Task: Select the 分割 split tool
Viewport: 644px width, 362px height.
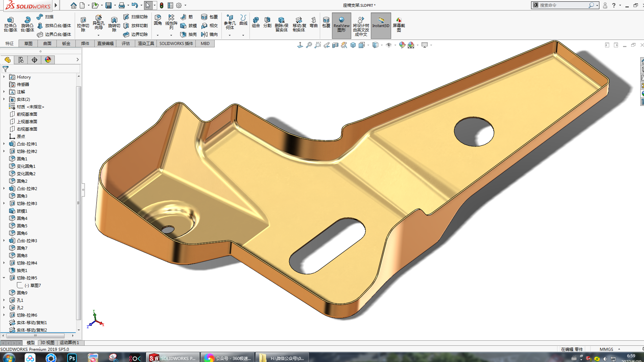Action: [x=267, y=22]
